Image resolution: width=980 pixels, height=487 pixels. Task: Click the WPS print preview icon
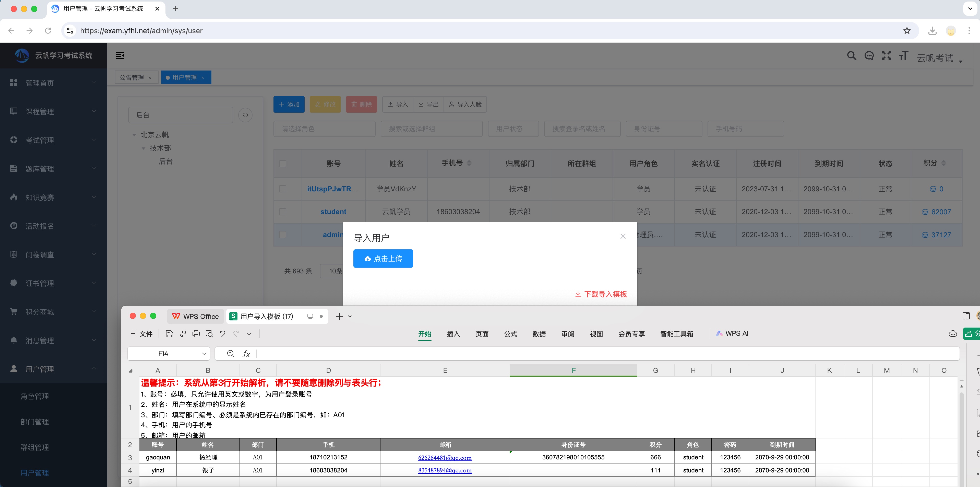(x=209, y=334)
